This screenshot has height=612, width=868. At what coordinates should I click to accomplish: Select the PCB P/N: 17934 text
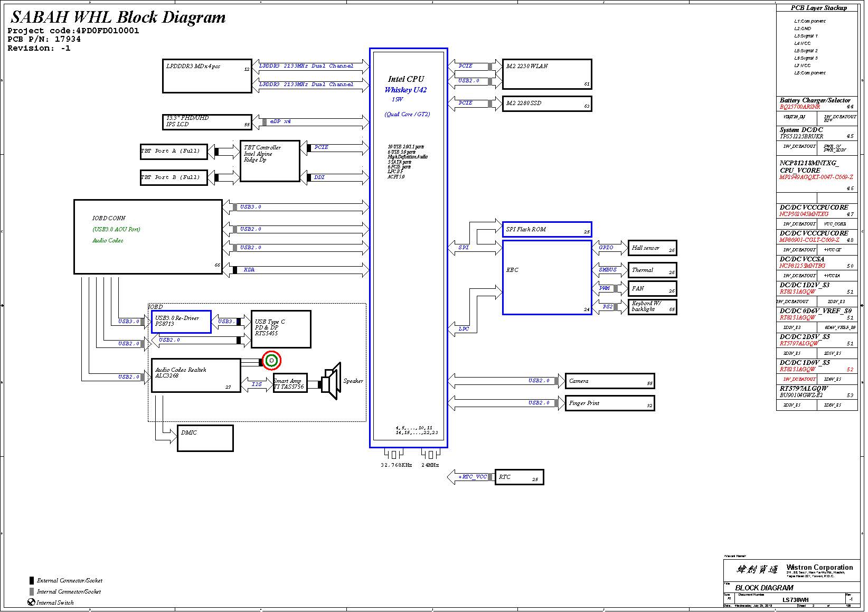click(44, 39)
